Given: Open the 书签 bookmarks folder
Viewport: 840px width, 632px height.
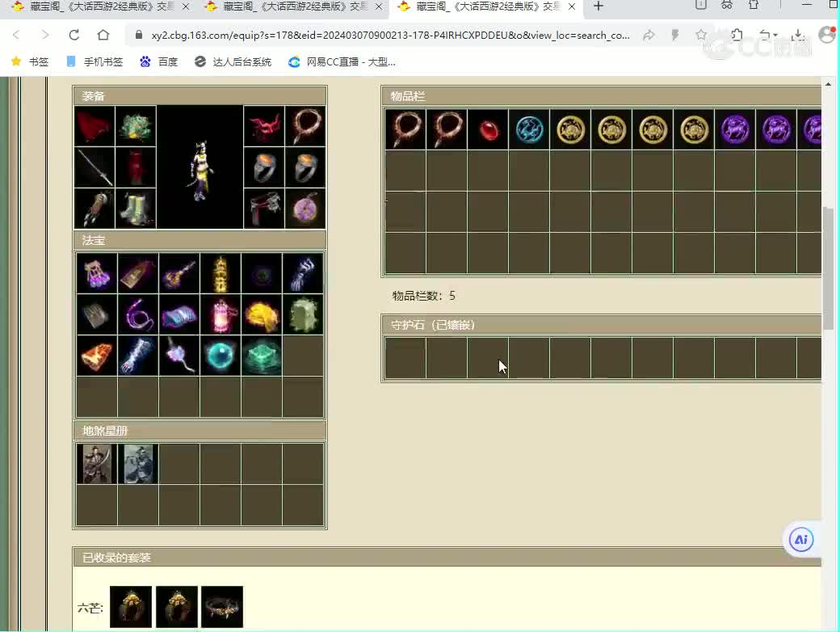Looking at the screenshot, I should click(x=30, y=61).
